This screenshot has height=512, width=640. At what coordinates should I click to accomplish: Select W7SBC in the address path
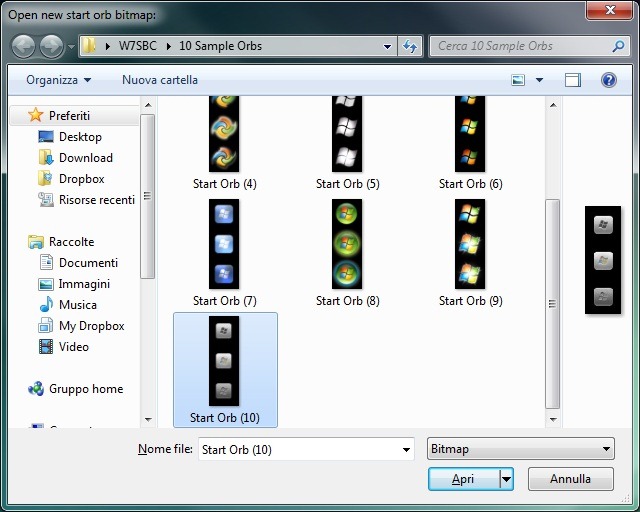(138, 46)
